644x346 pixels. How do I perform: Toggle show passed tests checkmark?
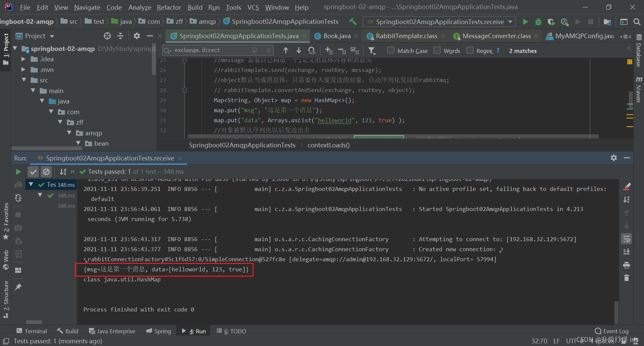(33, 172)
